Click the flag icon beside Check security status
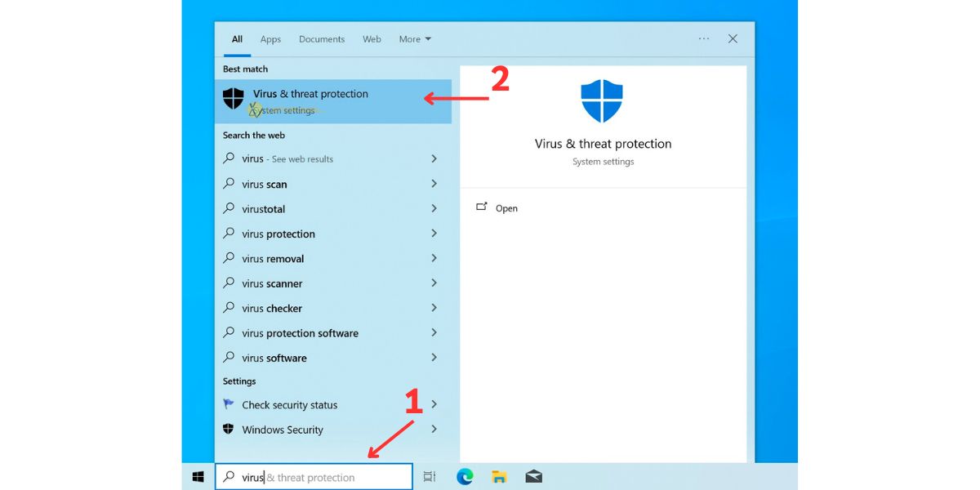980x490 pixels. click(229, 404)
